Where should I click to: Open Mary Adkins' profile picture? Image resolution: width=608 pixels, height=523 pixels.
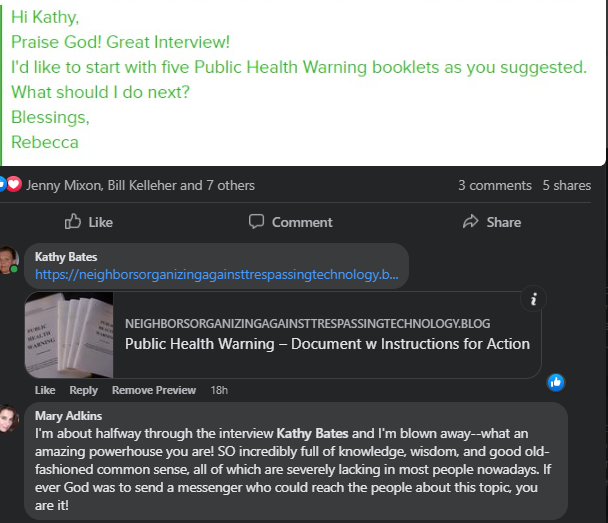coord(9,420)
